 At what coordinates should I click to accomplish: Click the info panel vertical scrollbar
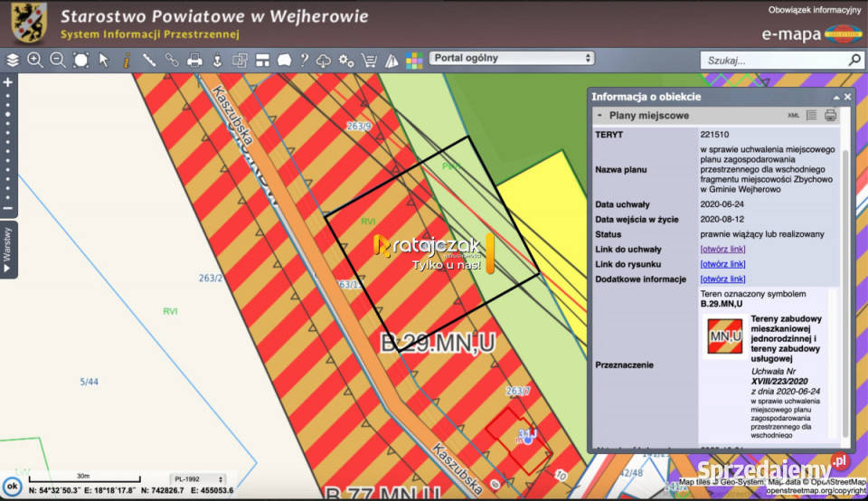point(845,292)
